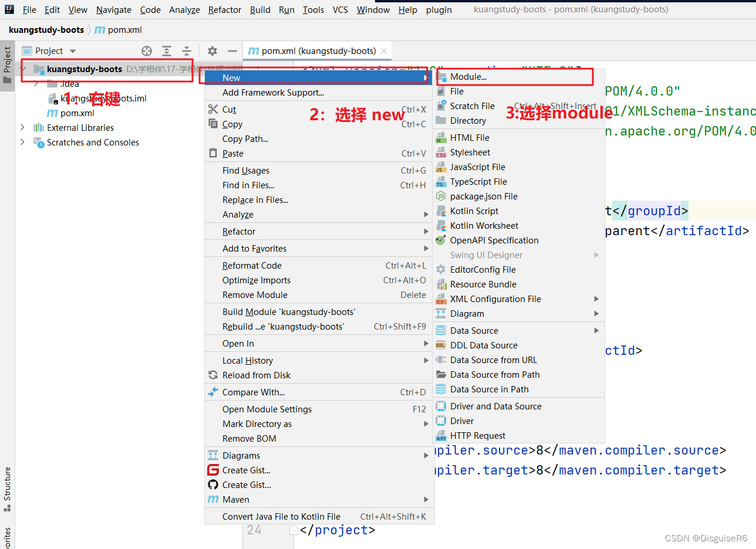Select New in the context menu
The image size is (756, 549).
click(319, 78)
